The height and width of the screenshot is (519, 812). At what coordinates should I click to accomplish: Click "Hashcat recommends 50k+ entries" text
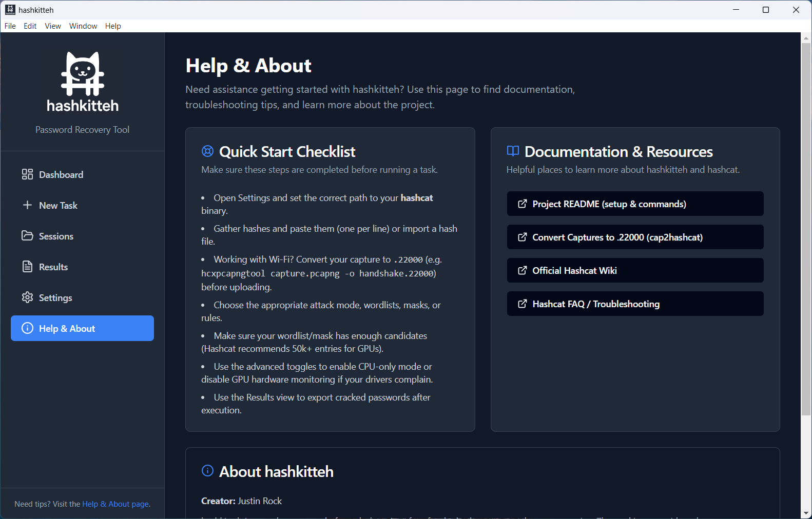pos(292,349)
